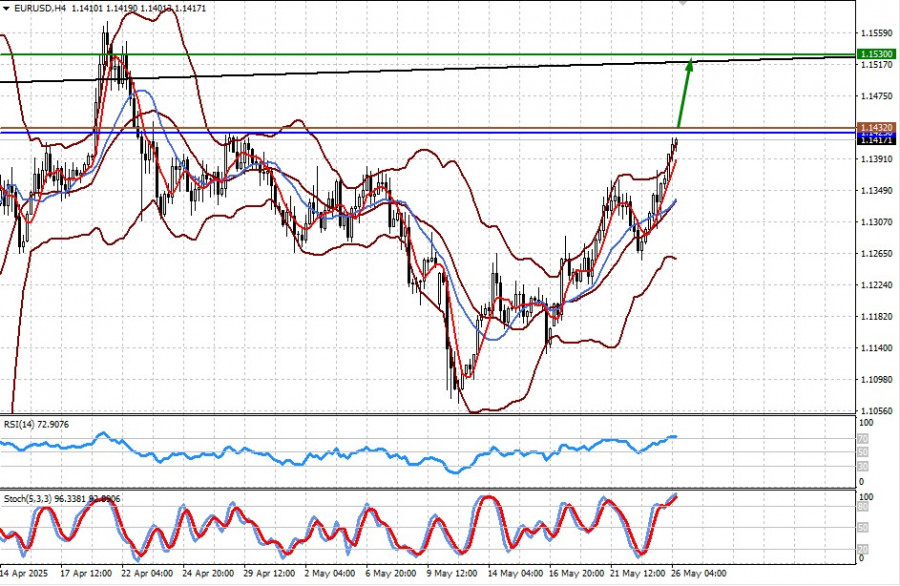Click the 1.15590 price axis value
This screenshot has width=900, height=586.
(876, 33)
